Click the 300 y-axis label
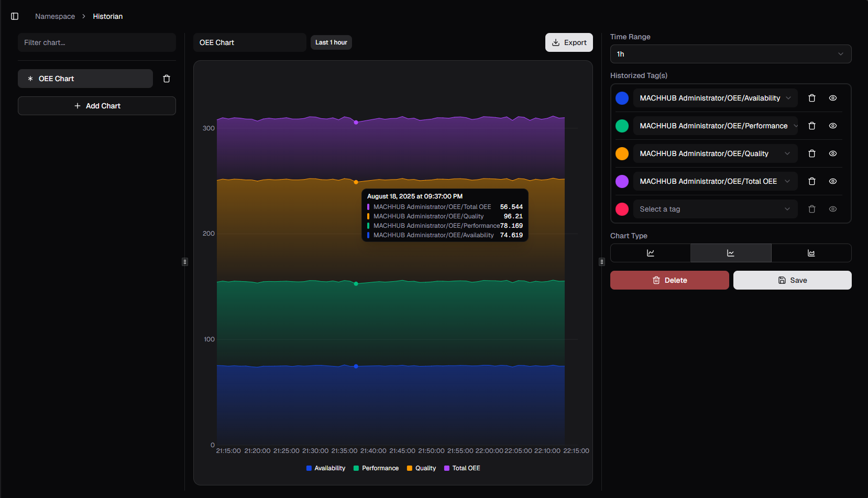 [x=208, y=128]
